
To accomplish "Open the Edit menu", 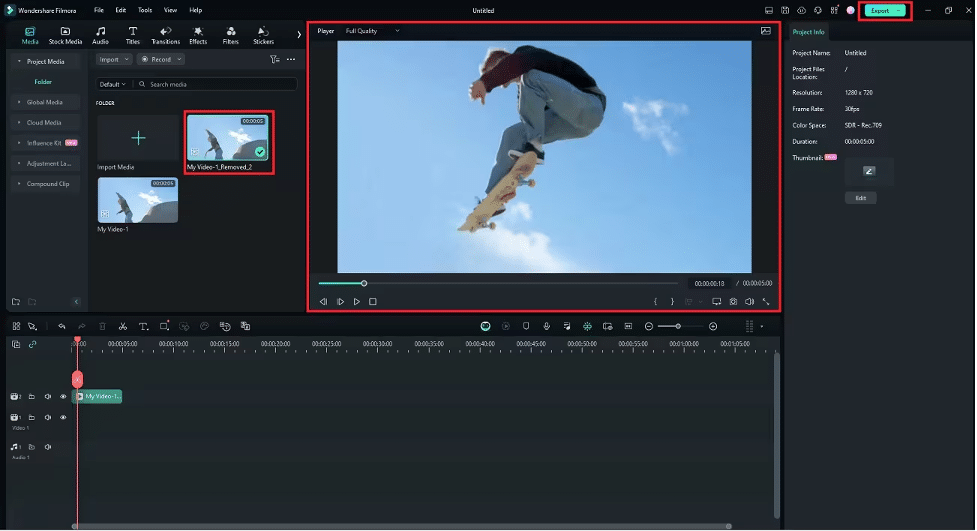I will 121,10.
